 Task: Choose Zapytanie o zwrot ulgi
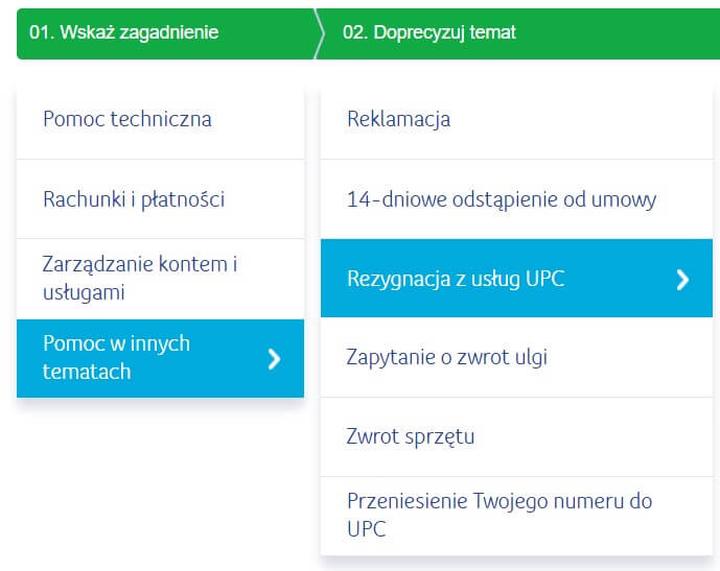[516, 357]
